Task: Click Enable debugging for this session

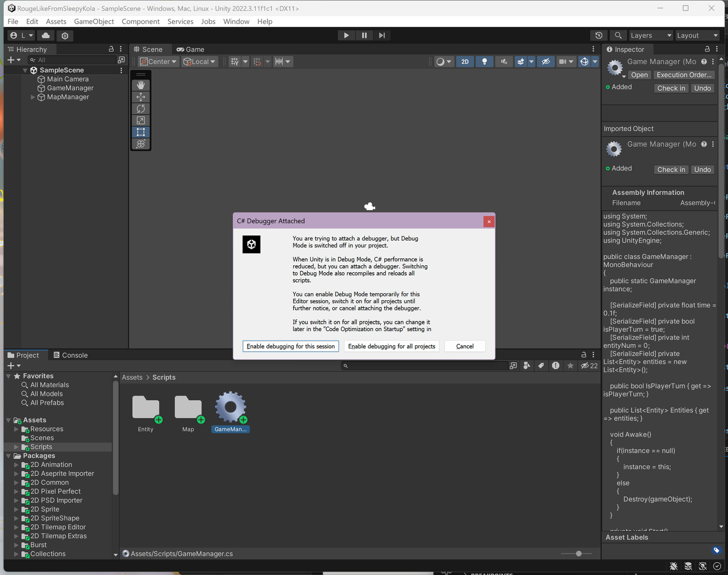Action: 291,346
